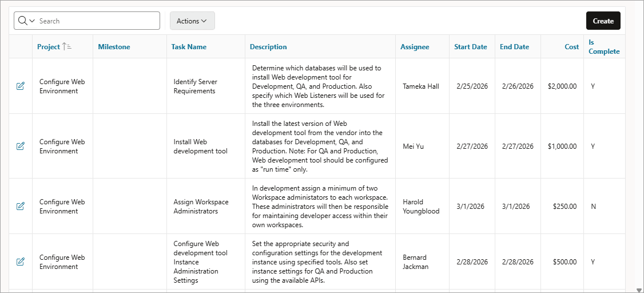Screen dimensions: 644x293
Task: Click the Create button
Action: pos(603,21)
